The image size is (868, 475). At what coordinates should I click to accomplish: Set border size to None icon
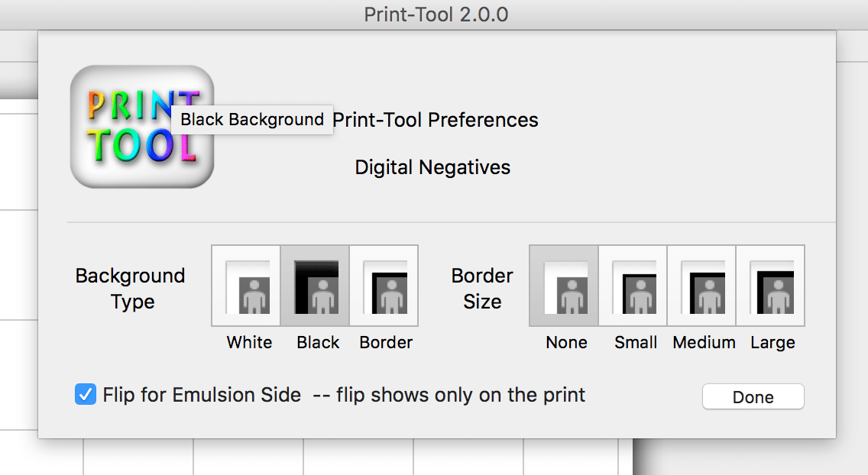click(x=564, y=286)
